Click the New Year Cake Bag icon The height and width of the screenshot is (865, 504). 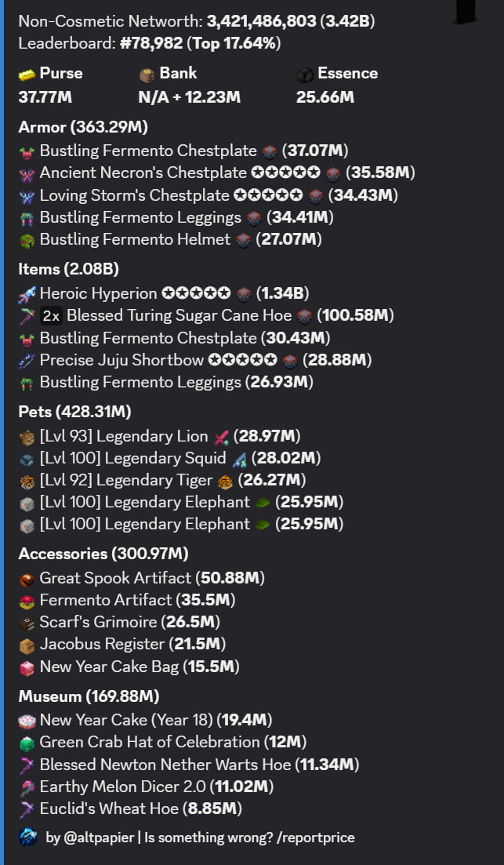click(27, 667)
